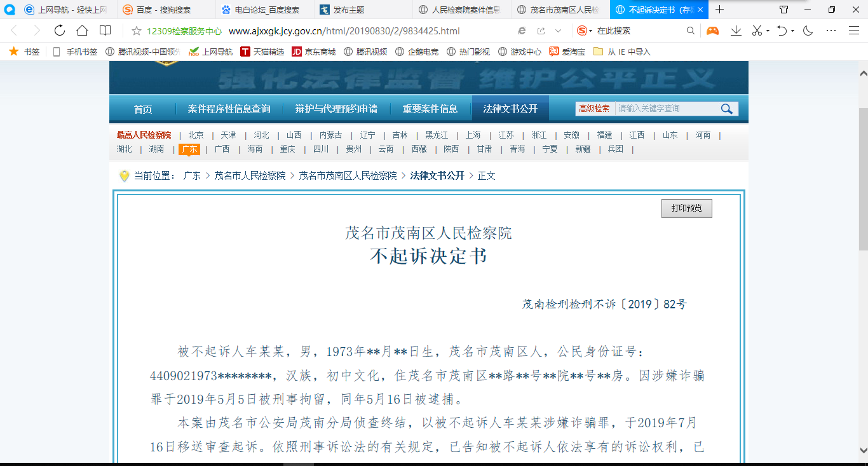The image size is (868, 466).
Task: Select the 北京 region link
Action: click(196, 135)
